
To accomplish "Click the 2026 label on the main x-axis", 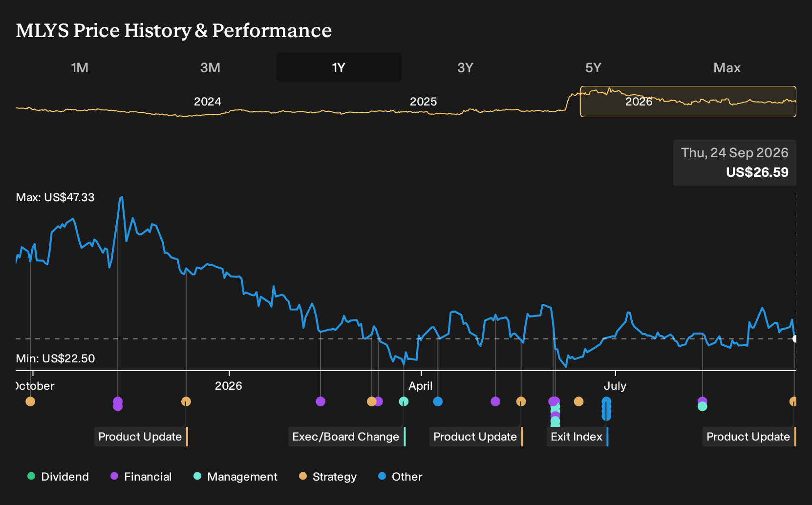I will (x=229, y=386).
